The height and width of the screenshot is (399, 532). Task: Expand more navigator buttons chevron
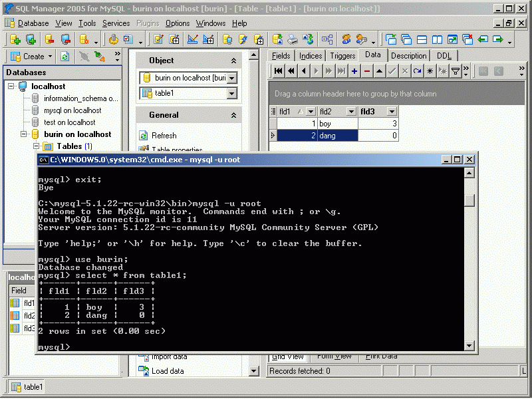[x=466, y=71]
